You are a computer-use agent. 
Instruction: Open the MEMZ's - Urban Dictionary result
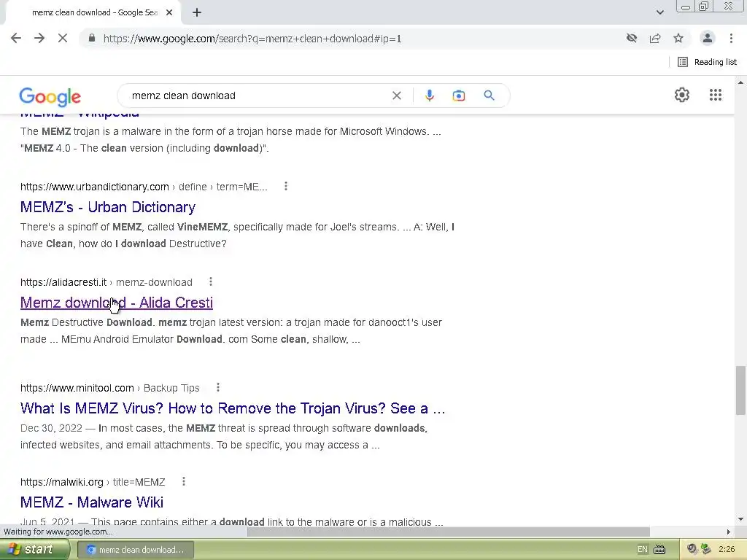[x=108, y=207]
